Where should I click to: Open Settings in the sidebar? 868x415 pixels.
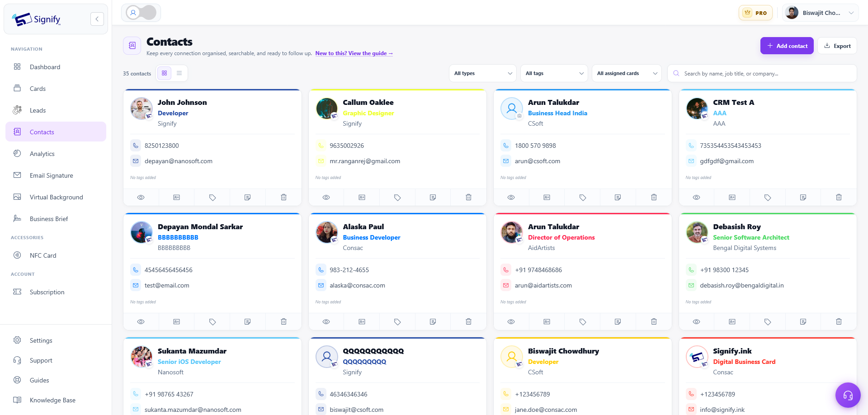pos(56,340)
